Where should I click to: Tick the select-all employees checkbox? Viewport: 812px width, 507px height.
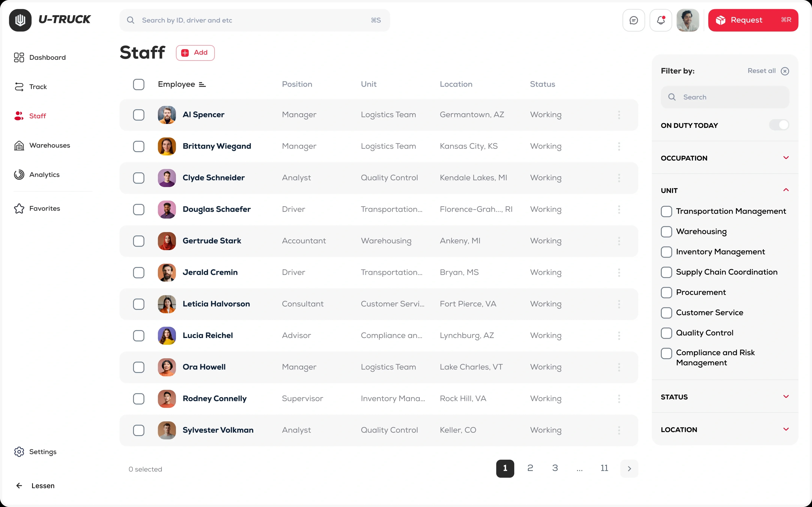(139, 84)
